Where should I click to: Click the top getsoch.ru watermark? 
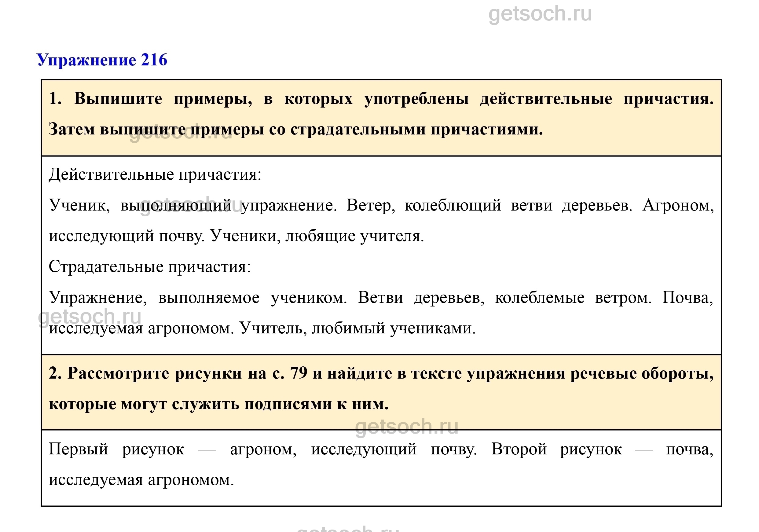(540, 14)
